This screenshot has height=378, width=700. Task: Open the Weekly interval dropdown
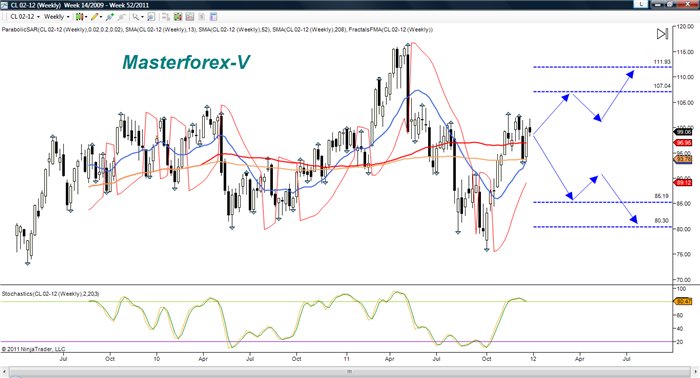tap(56, 17)
